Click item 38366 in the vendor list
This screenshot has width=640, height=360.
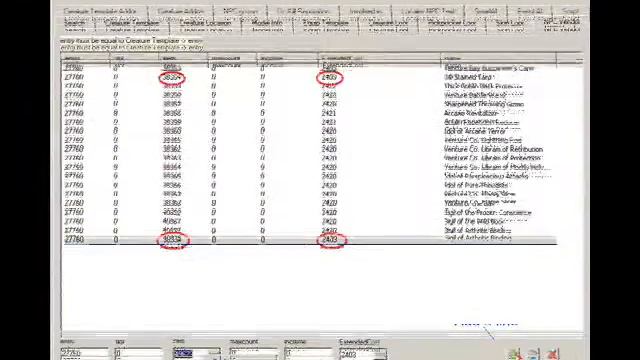172,185
